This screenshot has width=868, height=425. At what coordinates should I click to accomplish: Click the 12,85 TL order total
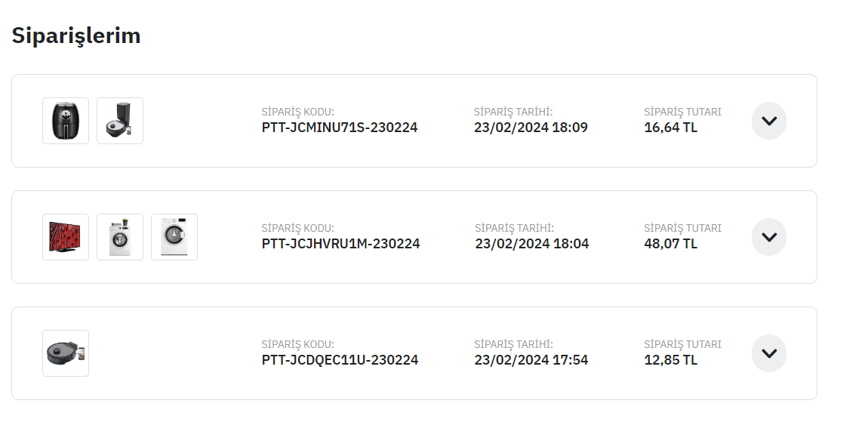(670, 360)
